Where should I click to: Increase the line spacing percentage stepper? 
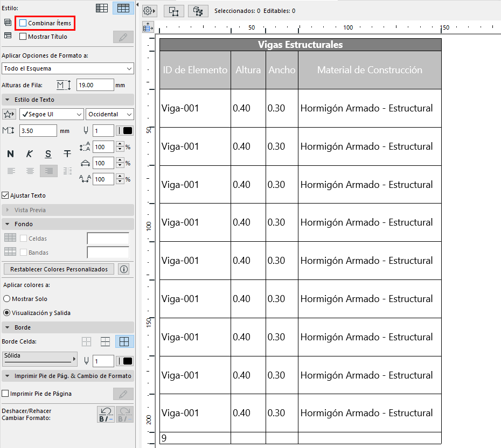tap(120, 144)
